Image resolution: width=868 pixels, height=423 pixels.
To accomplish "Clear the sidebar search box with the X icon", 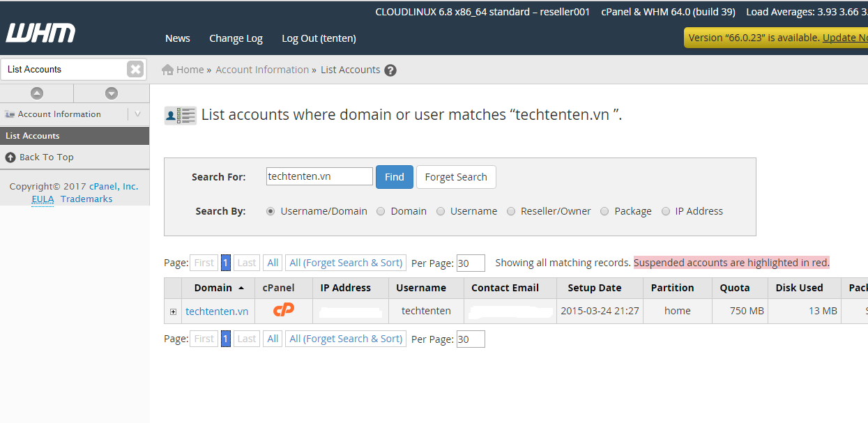I will click(x=135, y=69).
